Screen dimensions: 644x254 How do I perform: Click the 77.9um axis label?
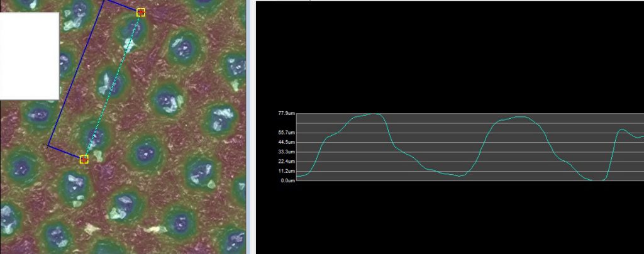pyautogui.click(x=287, y=113)
